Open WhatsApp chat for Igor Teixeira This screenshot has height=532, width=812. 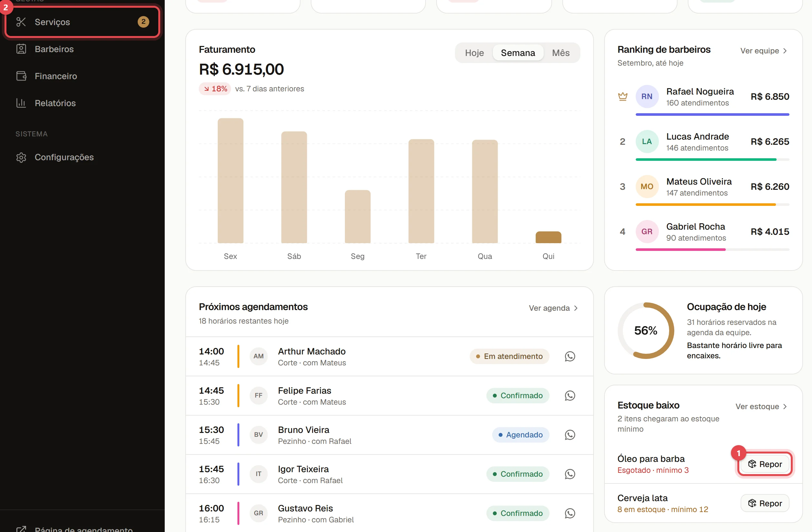pos(570,474)
